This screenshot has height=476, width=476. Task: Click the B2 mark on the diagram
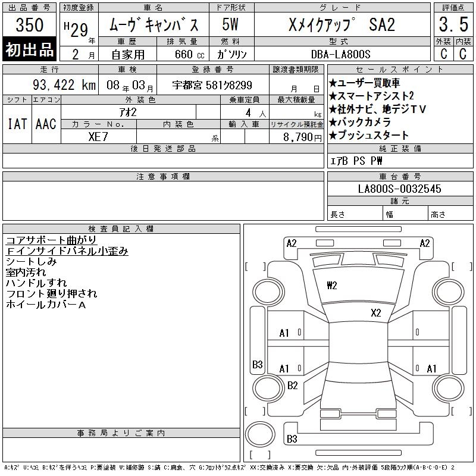click(x=292, y=386)
